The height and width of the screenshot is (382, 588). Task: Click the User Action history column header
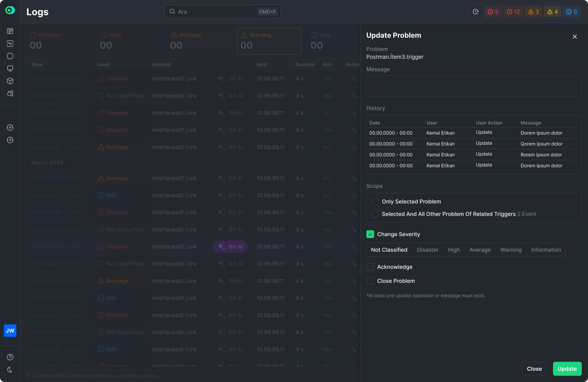[489, 123]
